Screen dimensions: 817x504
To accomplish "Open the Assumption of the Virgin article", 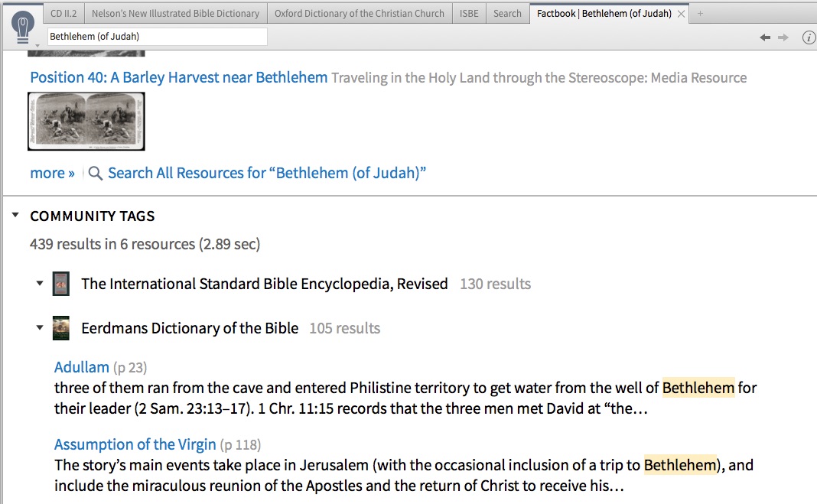I will tap(135, 444).
